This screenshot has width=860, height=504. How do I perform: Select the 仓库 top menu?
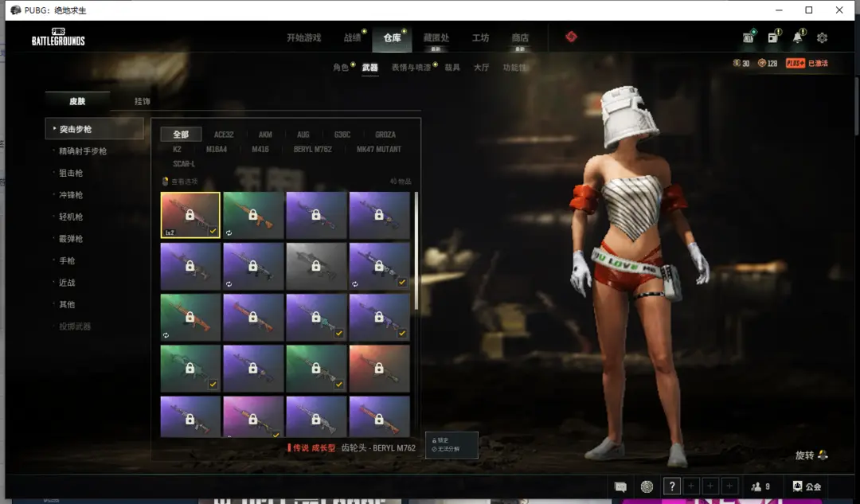click(392, 37)
